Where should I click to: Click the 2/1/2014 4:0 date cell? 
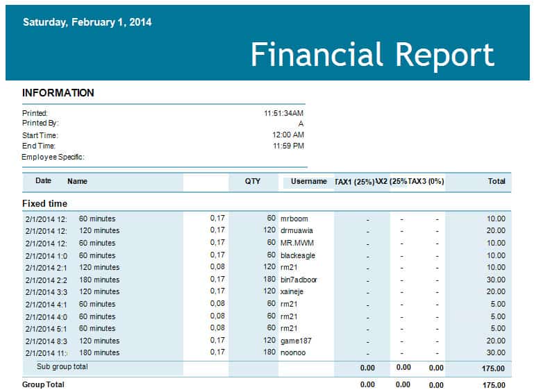tap(47, 317)
